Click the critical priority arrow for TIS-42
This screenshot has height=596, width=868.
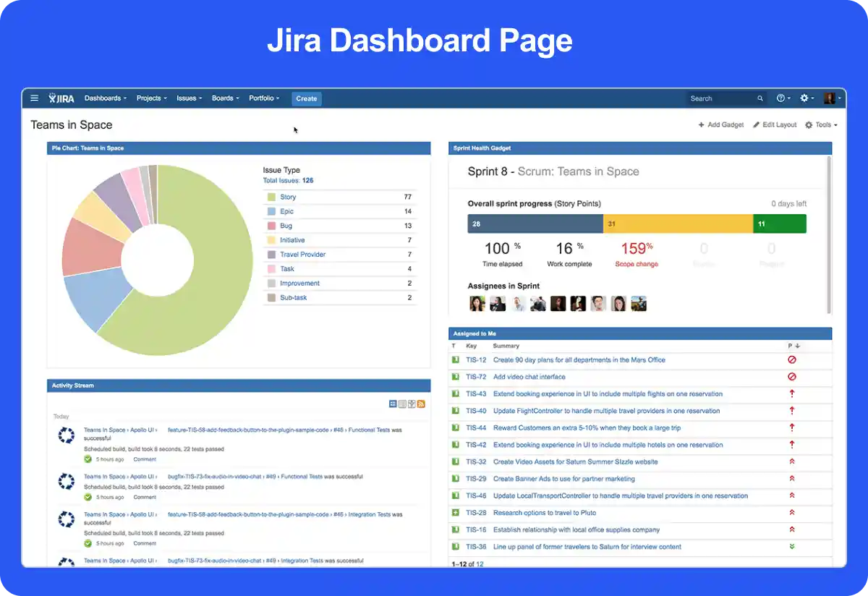(x=792, y=445)
